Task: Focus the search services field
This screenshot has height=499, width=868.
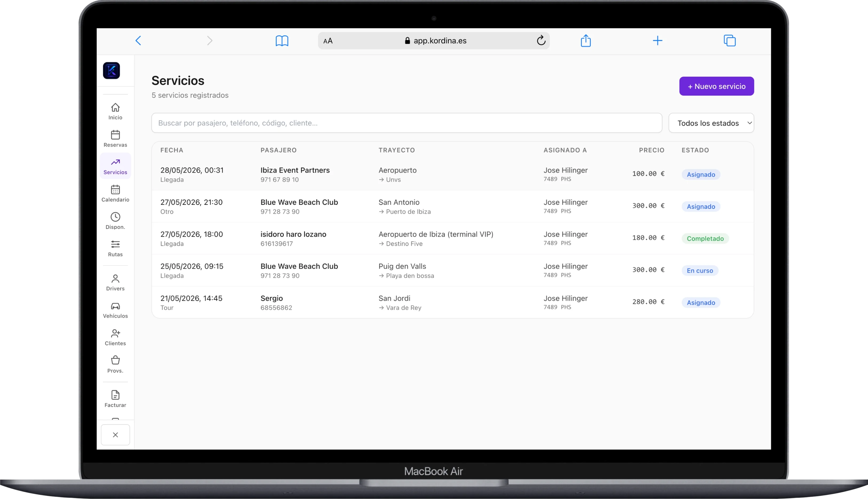Action: click(x=406, y=123)
